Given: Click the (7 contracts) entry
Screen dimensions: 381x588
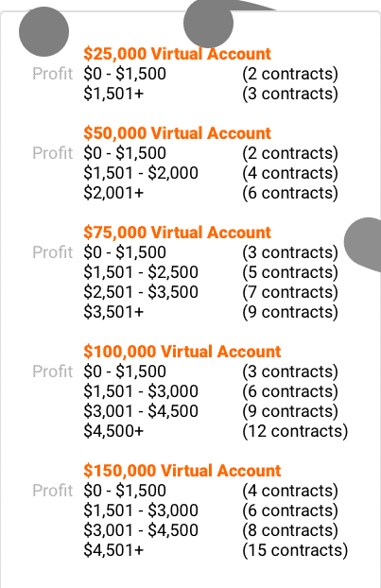Looking at the screenshot, I should point(290,292).
